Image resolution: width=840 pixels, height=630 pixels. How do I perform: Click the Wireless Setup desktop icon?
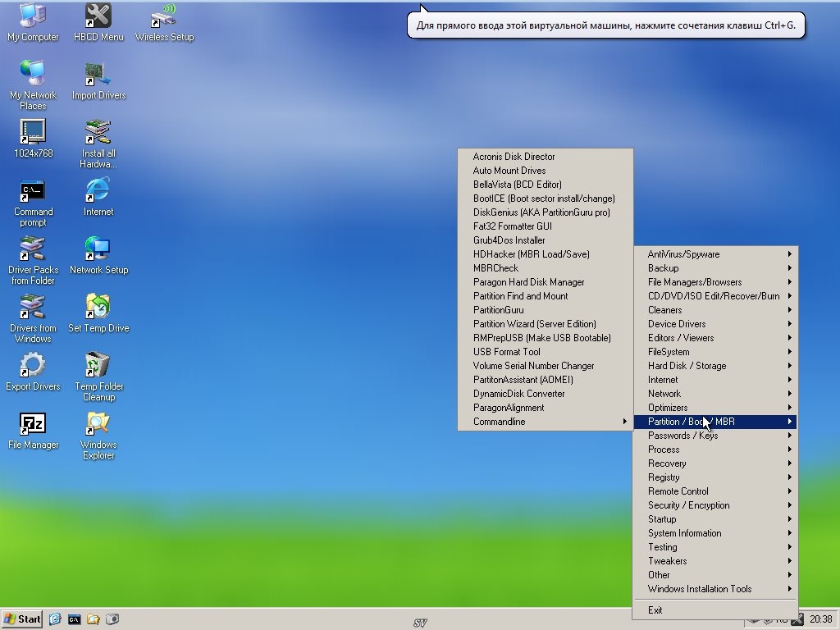tap(164, 16)
